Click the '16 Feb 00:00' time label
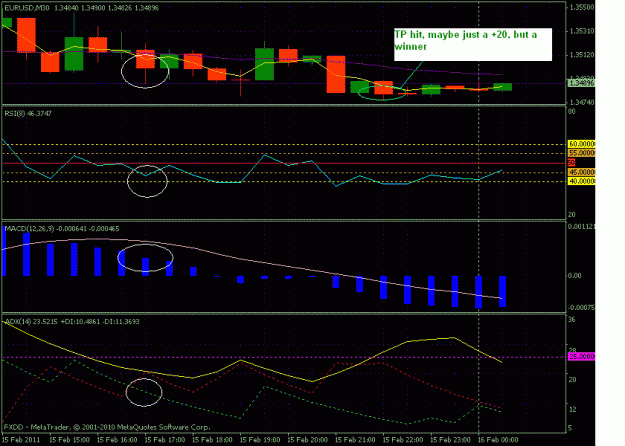Viewport: 625px width, 446px height. click(x=498, y=440)
